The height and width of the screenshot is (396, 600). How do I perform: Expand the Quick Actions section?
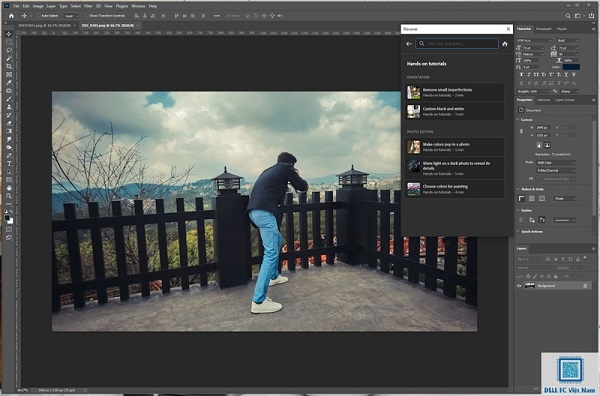tap(518, 231)
